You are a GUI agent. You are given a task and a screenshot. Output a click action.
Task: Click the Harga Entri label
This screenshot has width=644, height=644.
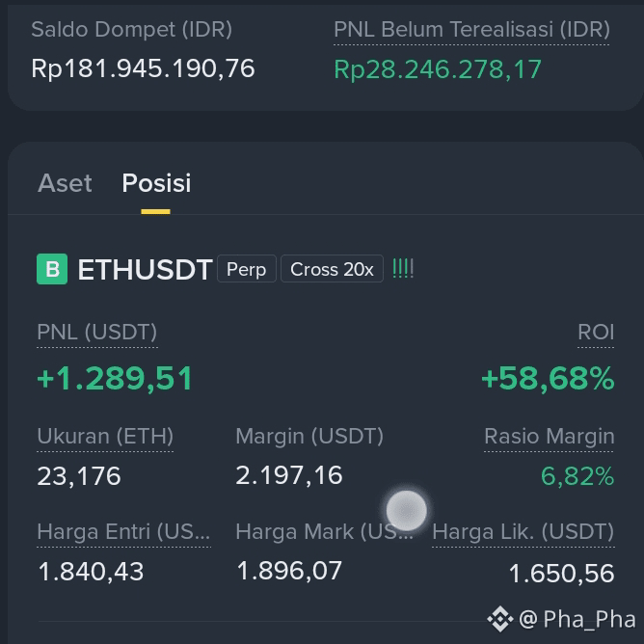[123, 531]
